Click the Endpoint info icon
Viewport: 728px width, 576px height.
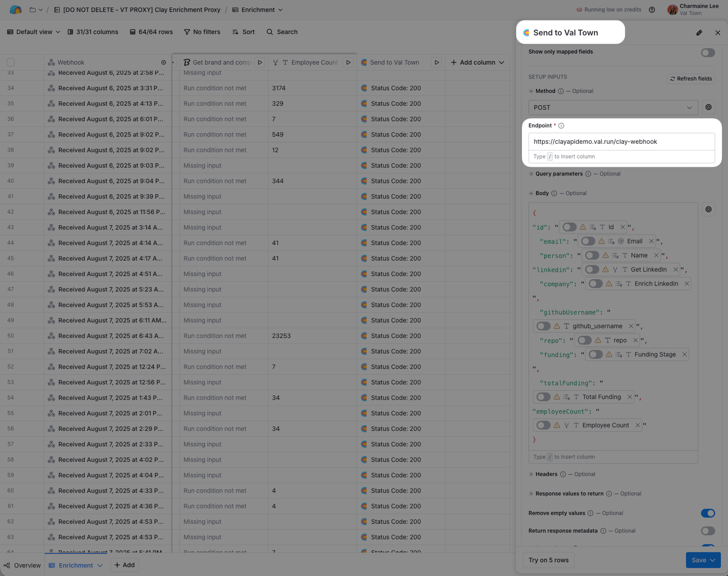pyautogui.click(x=561, y=126)
